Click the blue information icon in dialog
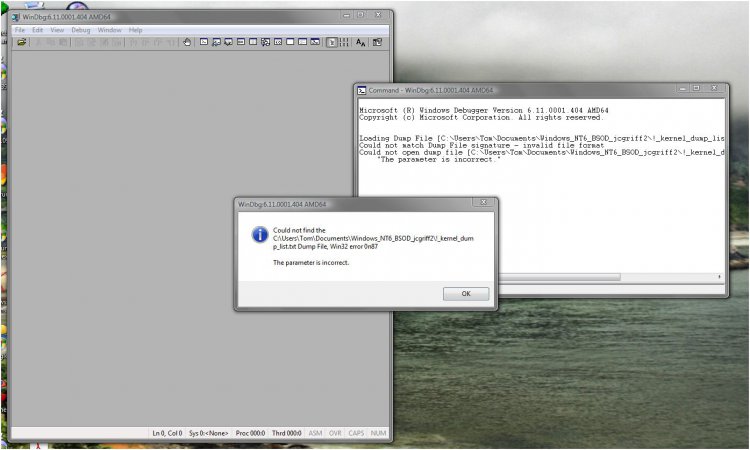The image size is (750, 450). tap(260, 234)
